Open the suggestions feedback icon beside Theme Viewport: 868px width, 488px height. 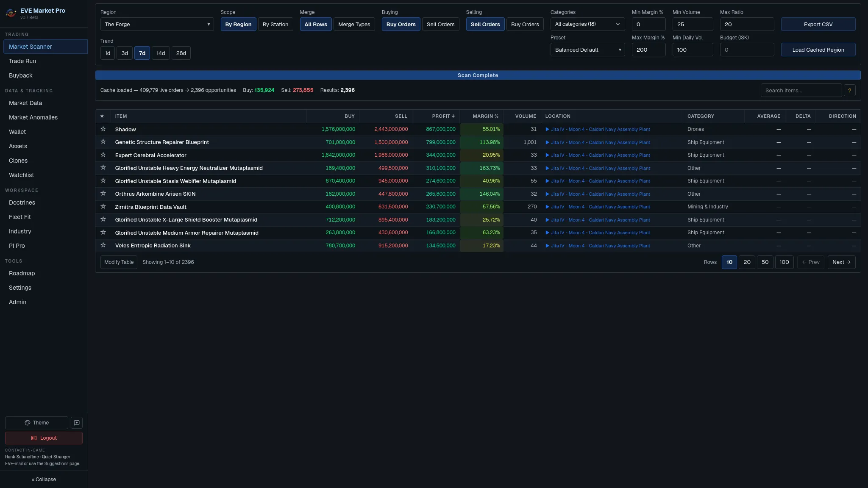(x=77, y=423)
